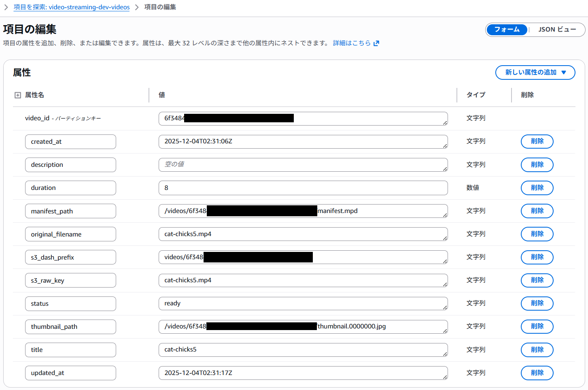Image resolution: width=588 pixels, height=390 pixels.
Task: Click the s3_raw_key attribute name field
Action: click(70, 280)
